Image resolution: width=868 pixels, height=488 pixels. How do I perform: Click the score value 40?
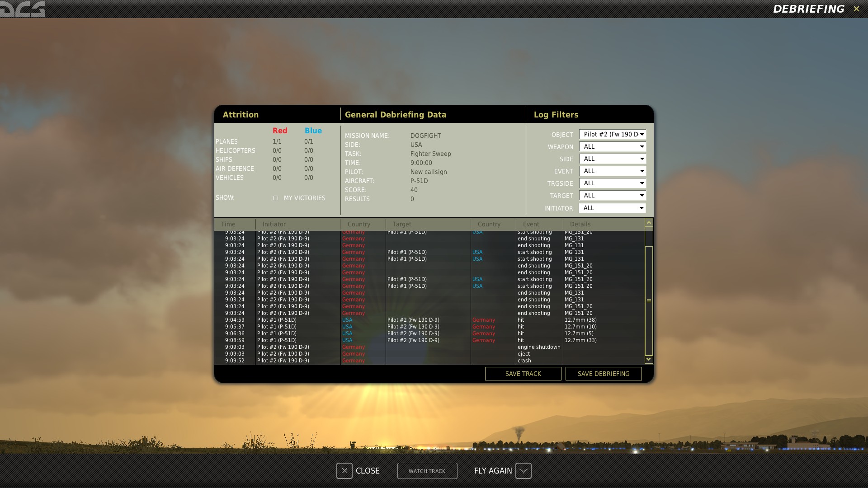[414, 190]
